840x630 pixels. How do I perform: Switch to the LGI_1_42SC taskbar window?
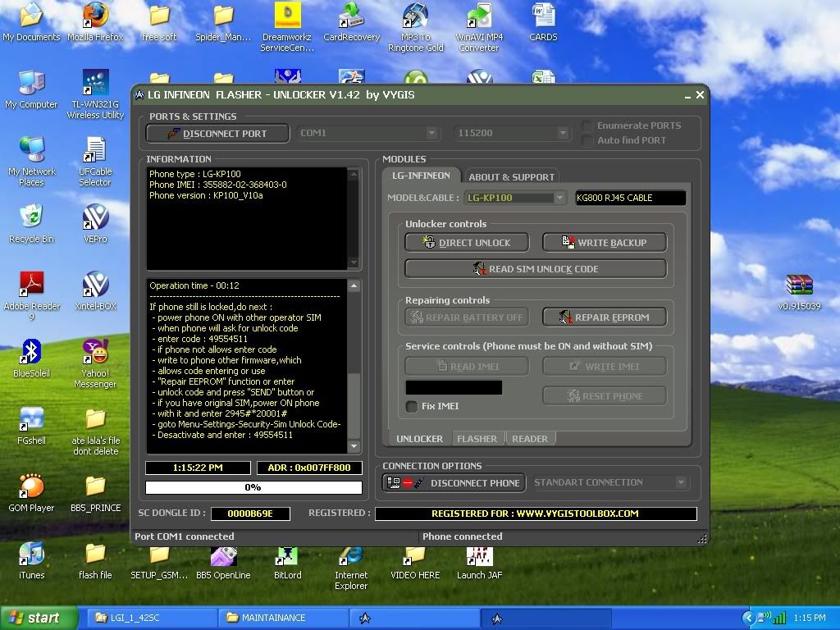(150, 618)
